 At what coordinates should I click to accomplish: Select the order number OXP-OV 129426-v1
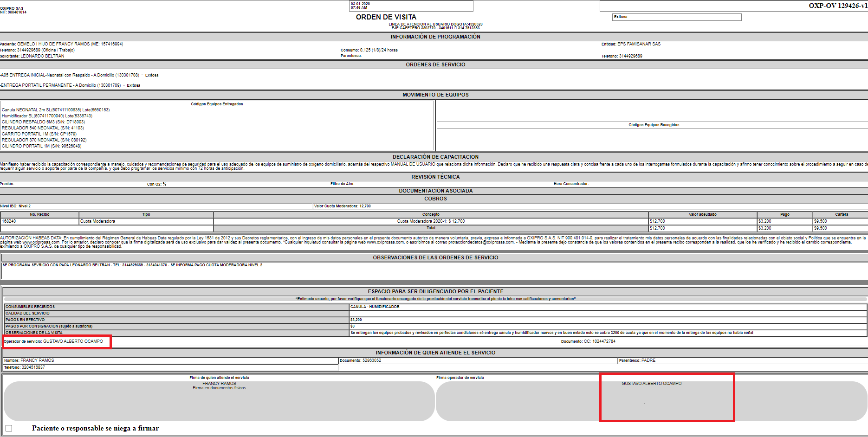838,6
